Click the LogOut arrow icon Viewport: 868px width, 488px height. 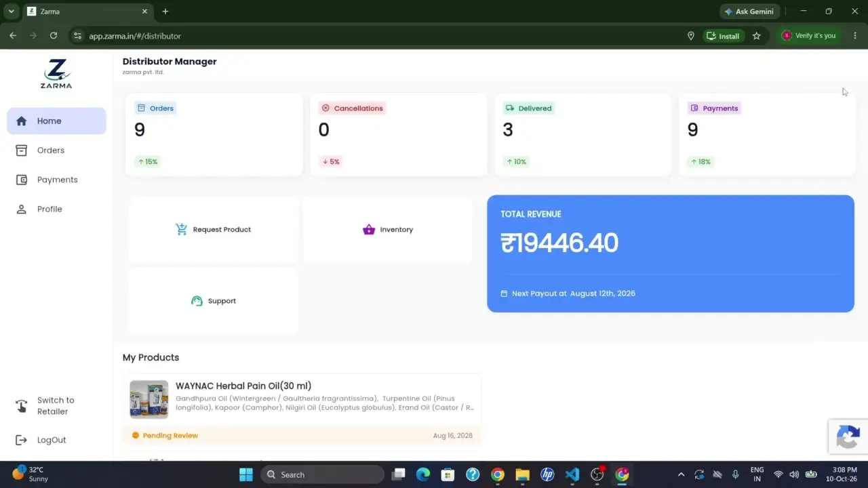click(x=22, y=440)
